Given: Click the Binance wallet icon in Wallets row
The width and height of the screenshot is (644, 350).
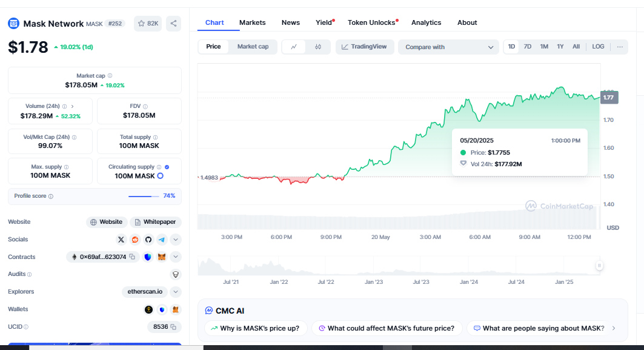Looking at the screenshot, I should tap(148, 309).
